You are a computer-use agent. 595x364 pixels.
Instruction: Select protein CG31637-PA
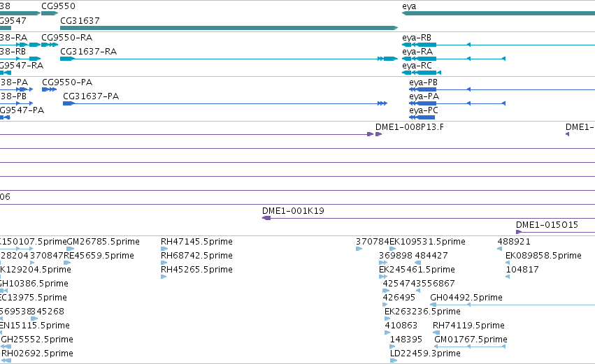click(225, 103)
